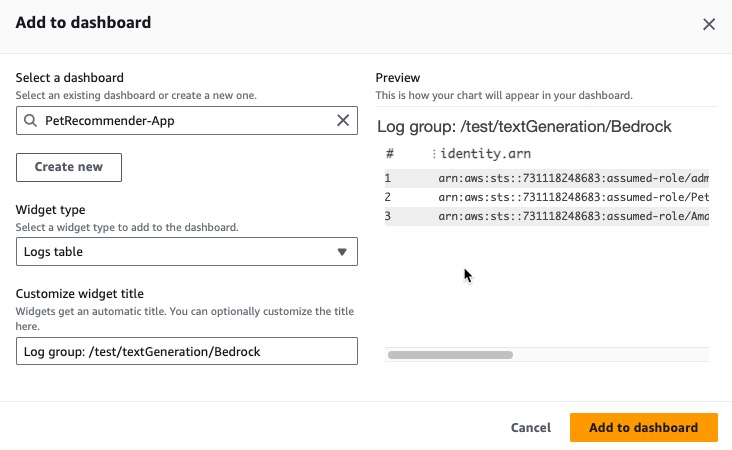The height and width of the screenshot is (450, 732).
Task: Click the Cancel button
Action: (531, 428)
